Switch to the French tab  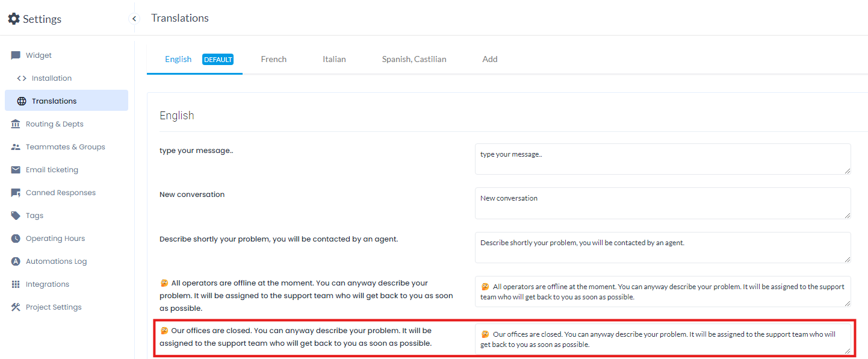click(273, 59)
